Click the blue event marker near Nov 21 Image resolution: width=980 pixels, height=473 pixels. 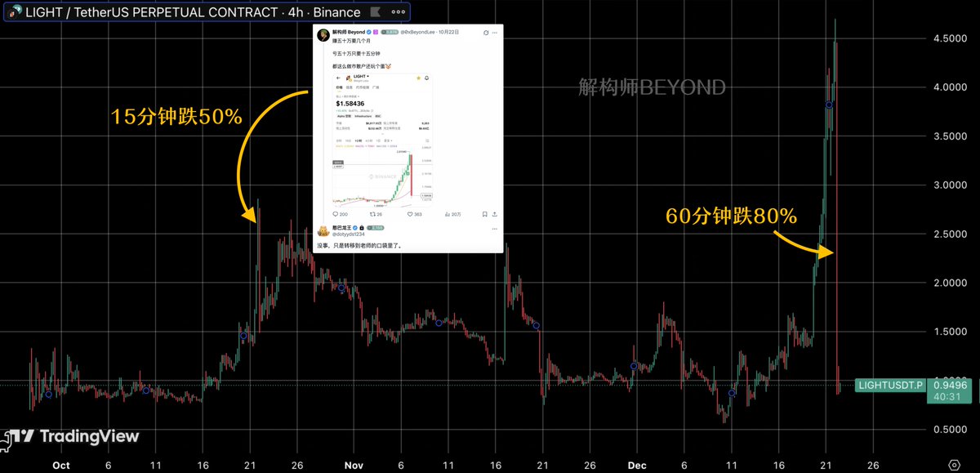(537, 326)
